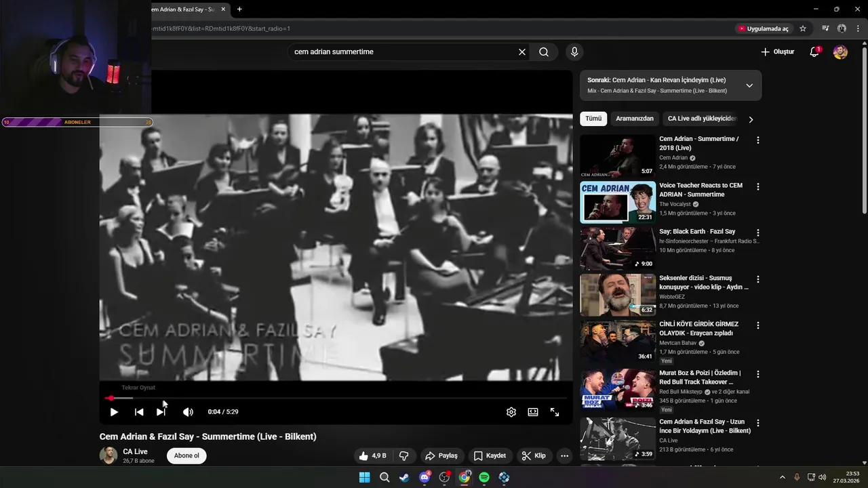Expand the Sonraki mix playlist panel
868x488 pixels.
[749, 85]
